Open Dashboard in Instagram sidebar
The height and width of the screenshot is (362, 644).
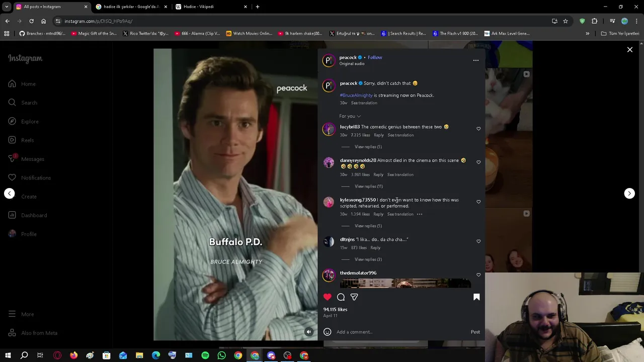click(x=28, y=215)
